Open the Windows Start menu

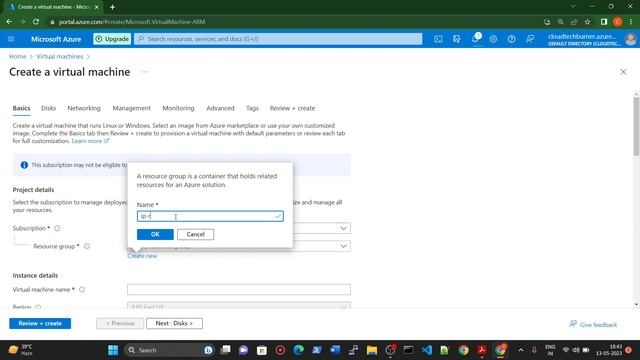pyautogui.click(x=113, y=350)
